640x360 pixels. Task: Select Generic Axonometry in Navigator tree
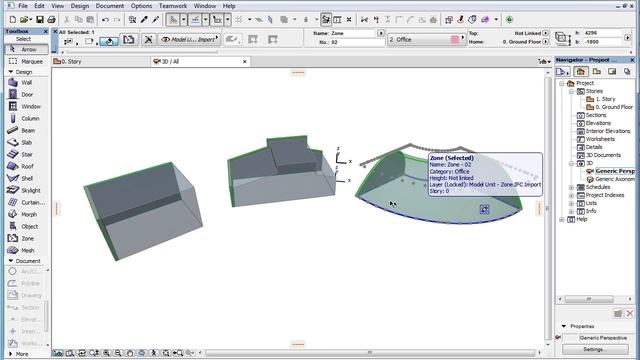pos(614,179)
